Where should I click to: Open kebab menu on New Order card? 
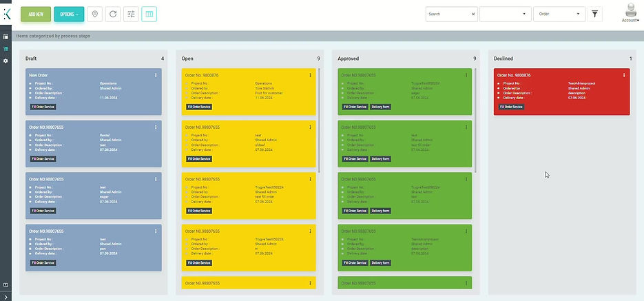click(156, 75)
